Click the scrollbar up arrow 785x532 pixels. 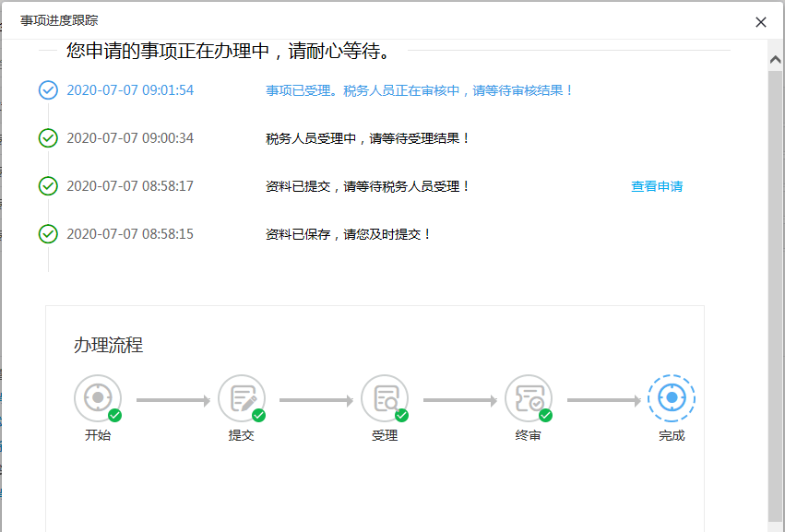(776, 60)
